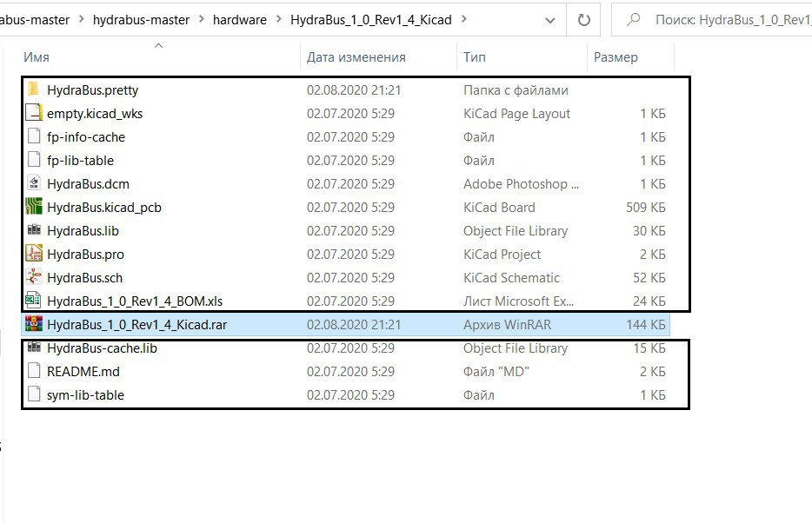Click type Adobe Photoshop cell of HydraBus.dcm
Image resolution: width=812 pixels, height=523 pixels.
(521, 183)
